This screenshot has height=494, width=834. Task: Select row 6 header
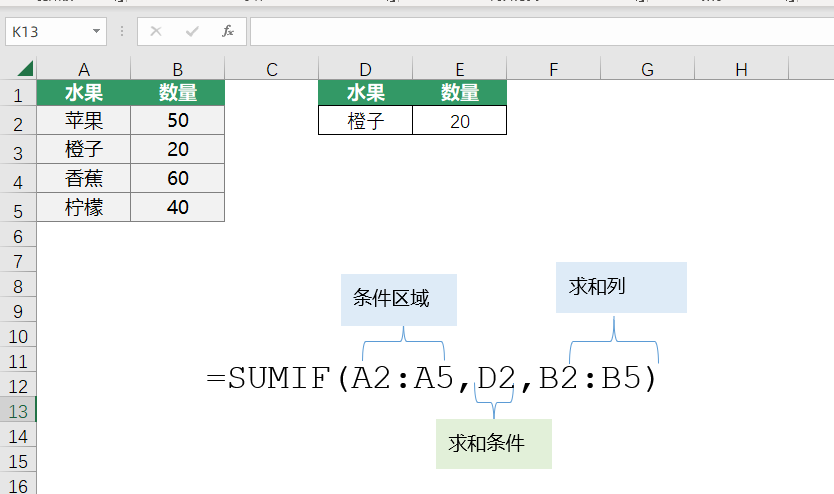18,236
